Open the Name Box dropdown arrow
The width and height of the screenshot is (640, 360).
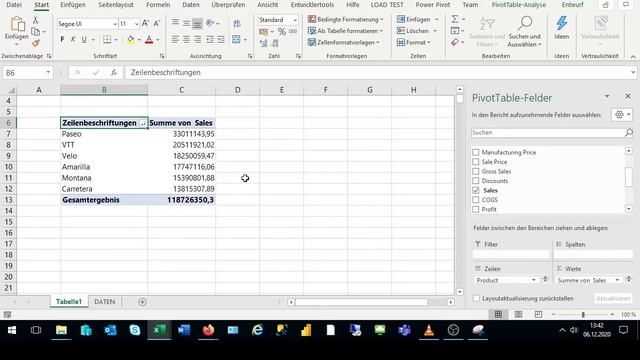pyautogui.click(x=48, y=73)
